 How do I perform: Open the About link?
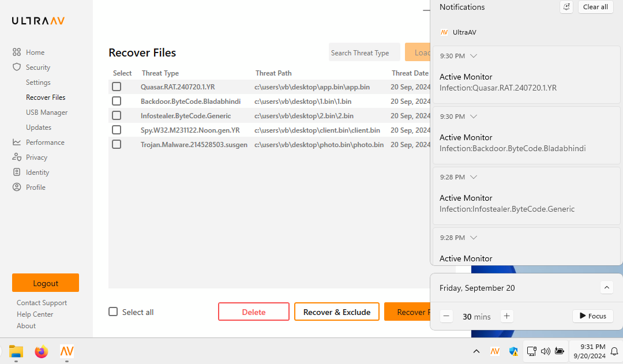pyautogui.click(x=26, y=326)
